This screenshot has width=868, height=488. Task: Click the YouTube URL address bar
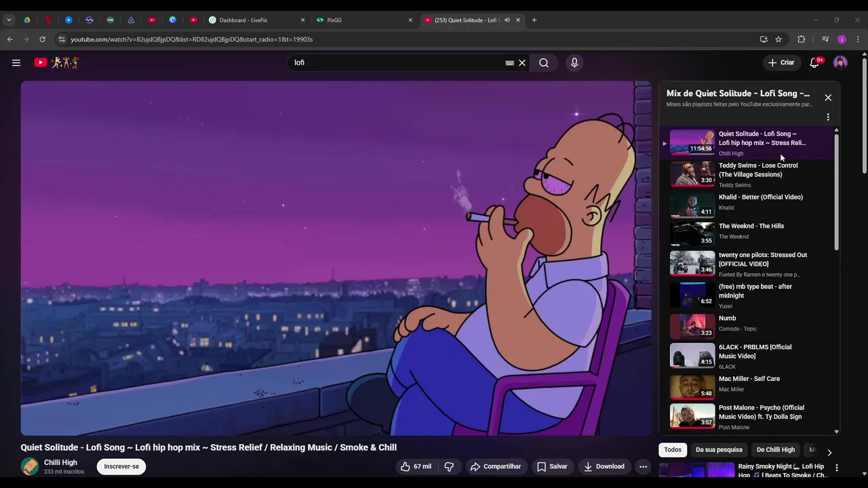(407, 39)
